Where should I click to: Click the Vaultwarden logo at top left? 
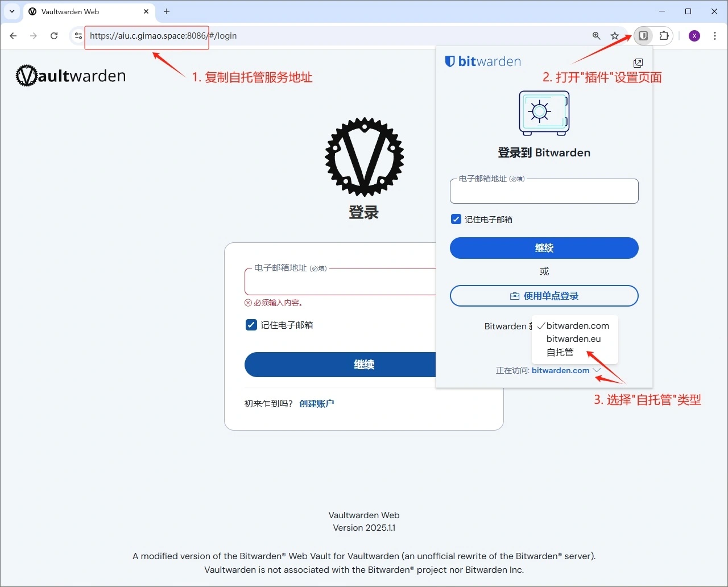point(71,76)
